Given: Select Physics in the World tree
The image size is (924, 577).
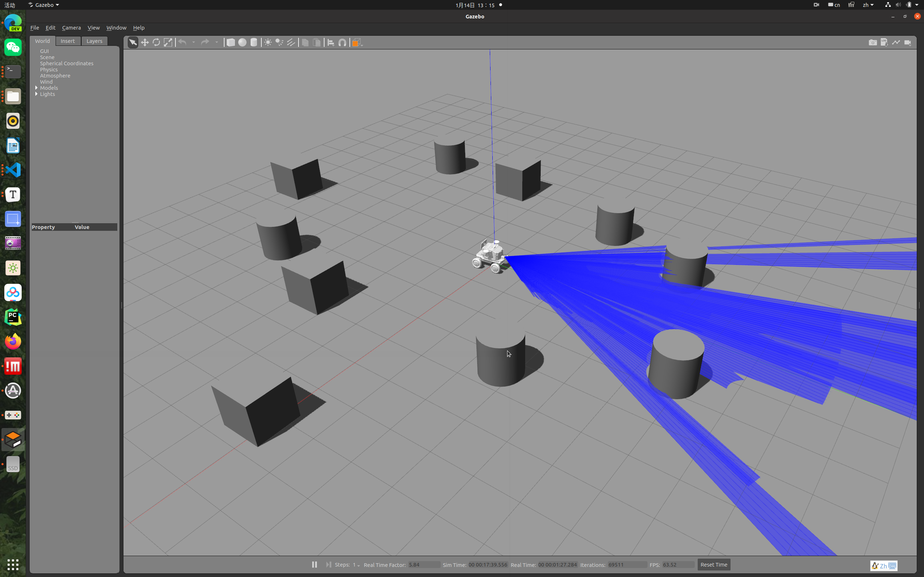Looking at the screenshot, I should point(49,70).
